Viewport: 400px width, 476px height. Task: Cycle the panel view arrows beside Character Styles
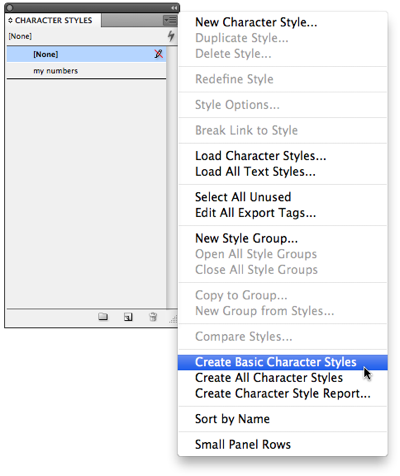click(x=10, y=20)
